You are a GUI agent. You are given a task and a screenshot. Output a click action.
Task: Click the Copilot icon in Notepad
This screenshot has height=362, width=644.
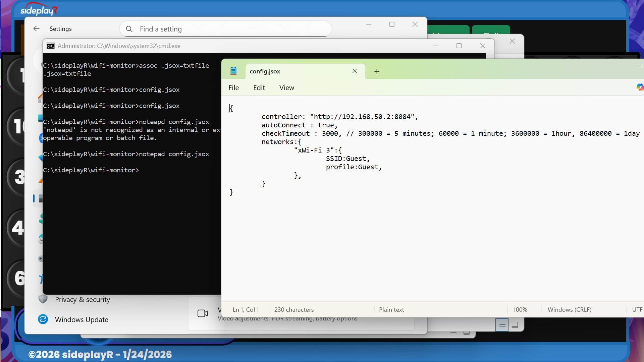click(640, 87)
